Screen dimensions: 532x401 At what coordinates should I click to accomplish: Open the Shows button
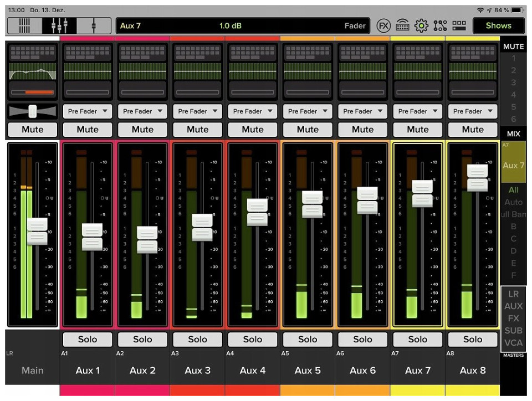tap(498, 25)
